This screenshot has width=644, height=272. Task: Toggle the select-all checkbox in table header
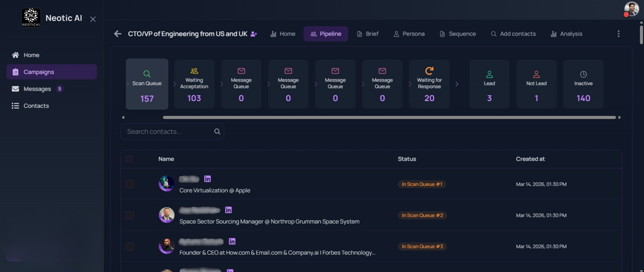[x=129, y=159]
